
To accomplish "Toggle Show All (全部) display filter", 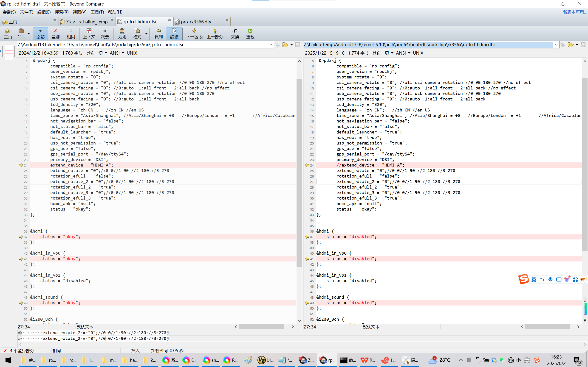I will [x=40, y=33].
